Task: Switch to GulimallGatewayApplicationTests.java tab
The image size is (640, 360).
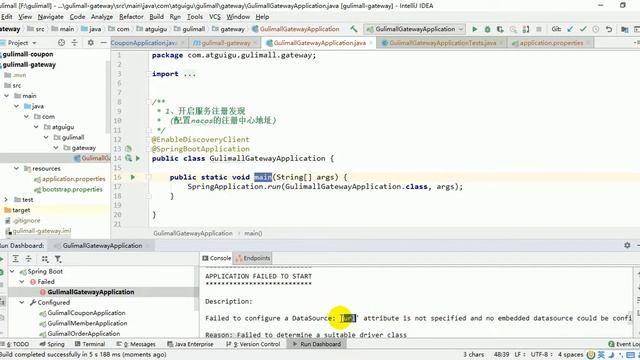Action: click(442, 42)
